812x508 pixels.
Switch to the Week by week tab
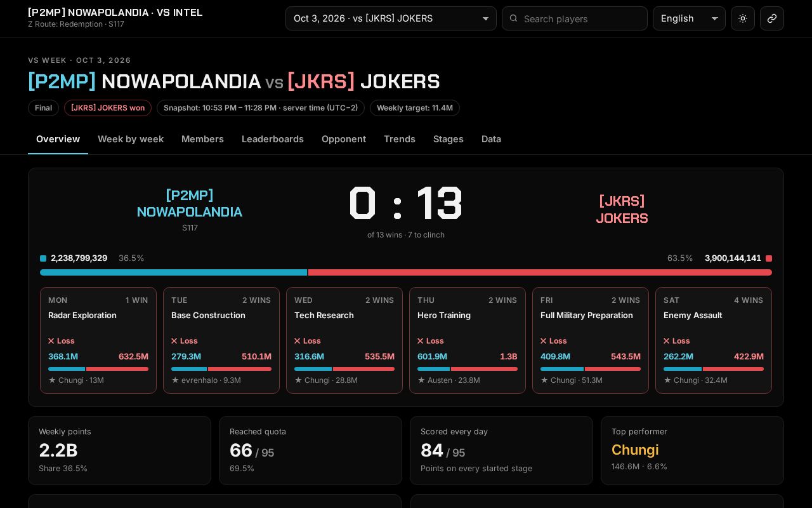tap(131, 139)
